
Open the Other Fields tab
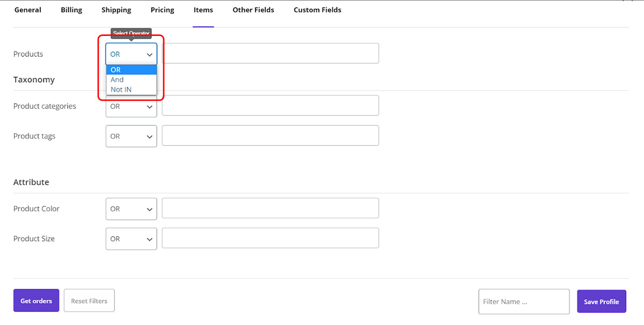pyautogui.click(x=253, y=10)
